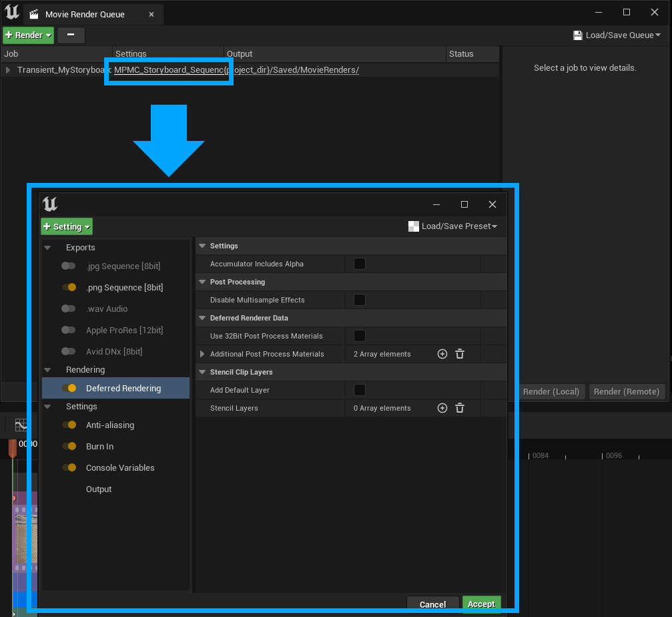The image size is (672, 617).
Task: Open the +Setting dropdown menu
Action: [x=66, y=226]
